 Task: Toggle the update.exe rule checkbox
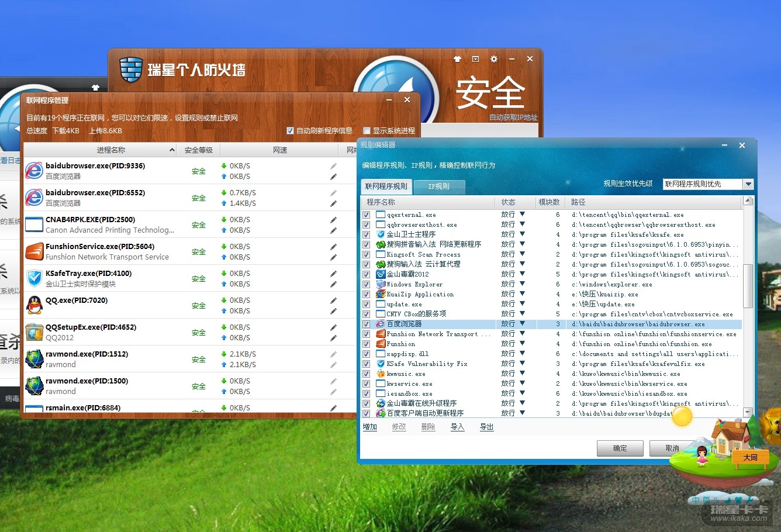(x=366, y=304)
